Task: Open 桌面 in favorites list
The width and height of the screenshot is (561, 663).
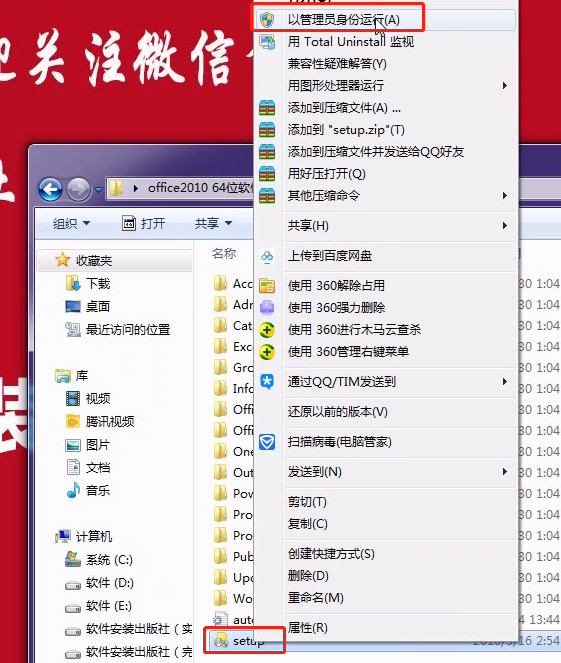Action: (x=88, y=306)
